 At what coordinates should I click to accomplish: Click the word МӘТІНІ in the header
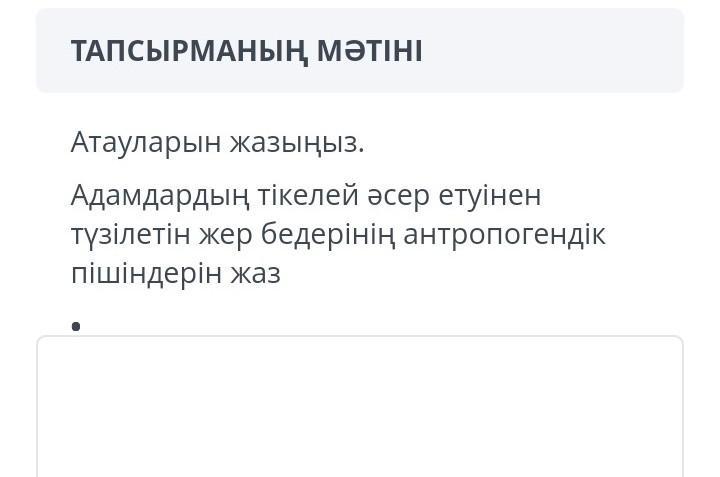click(x=370, y=51)
